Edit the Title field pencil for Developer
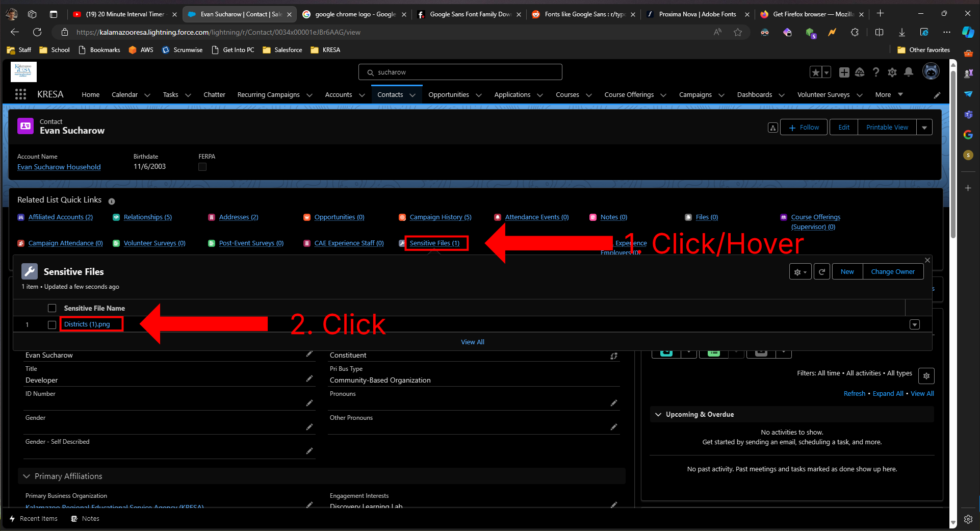The width and height of the screenshot is (980, 531). (x=310, y=378)
